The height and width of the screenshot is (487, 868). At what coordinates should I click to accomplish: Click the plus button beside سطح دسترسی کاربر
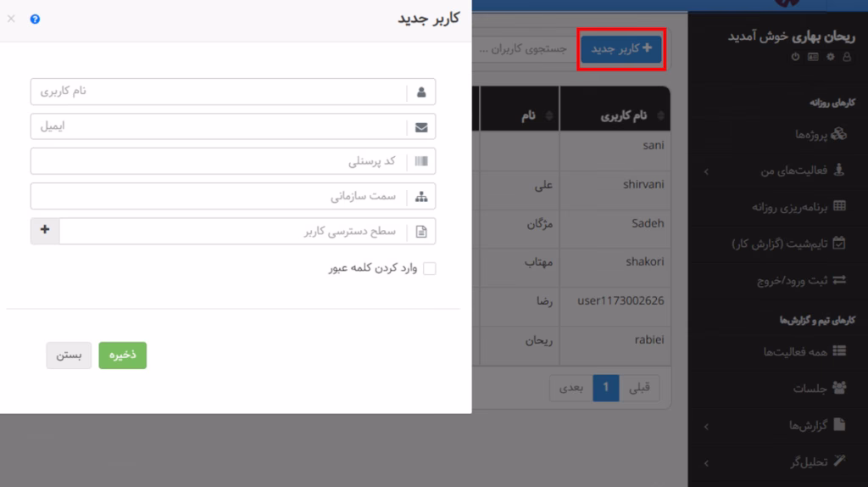[x=45, y=231]
